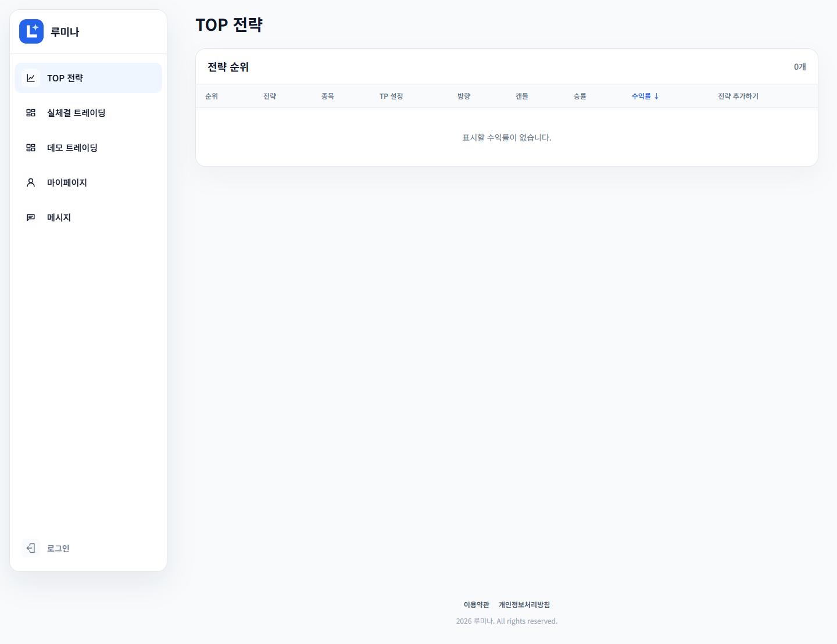
Task: Go to 실체결 트레이딩 page
Action: tap(88, 113)
